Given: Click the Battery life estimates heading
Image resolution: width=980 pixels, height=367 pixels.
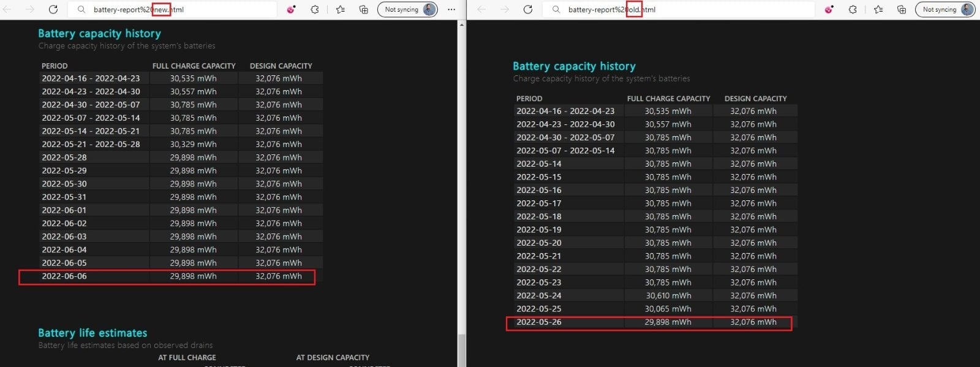Looking at the screenshot, I should 92,333.
